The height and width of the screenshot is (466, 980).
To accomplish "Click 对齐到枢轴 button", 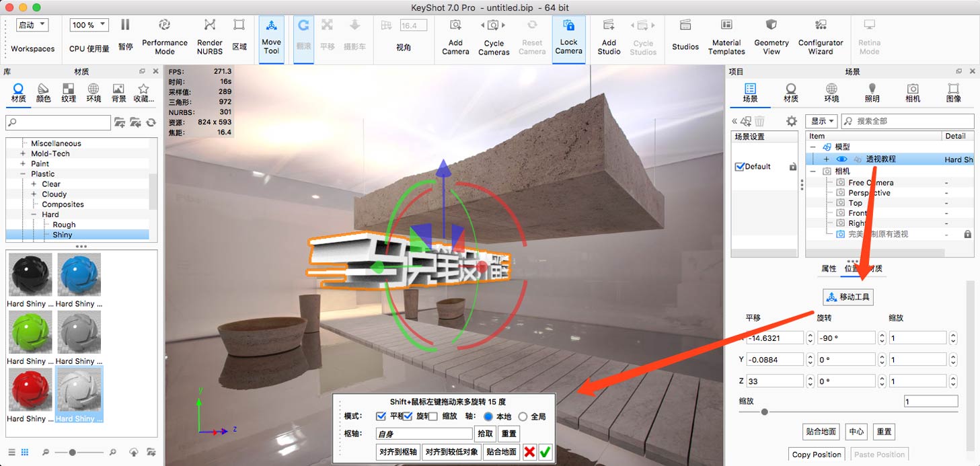I will (x=398, y=452).
